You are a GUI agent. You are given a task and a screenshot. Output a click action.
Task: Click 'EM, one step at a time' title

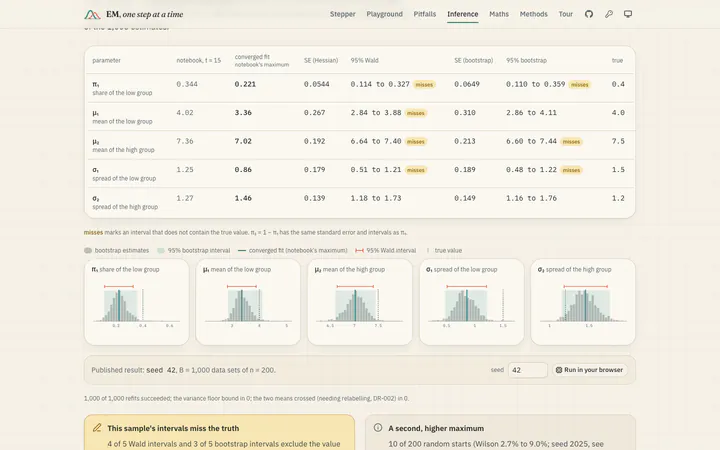point(145,14)
